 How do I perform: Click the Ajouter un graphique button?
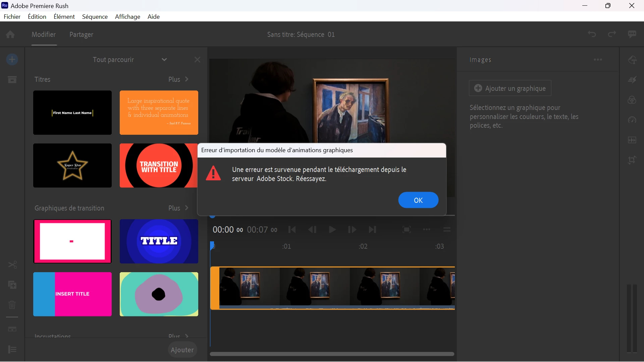tap(510, 88)
